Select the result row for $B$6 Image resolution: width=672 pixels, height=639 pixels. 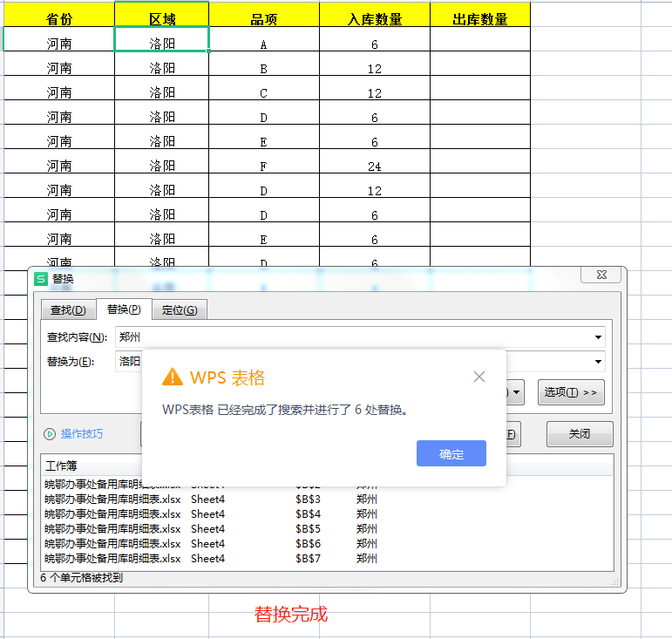328,543
